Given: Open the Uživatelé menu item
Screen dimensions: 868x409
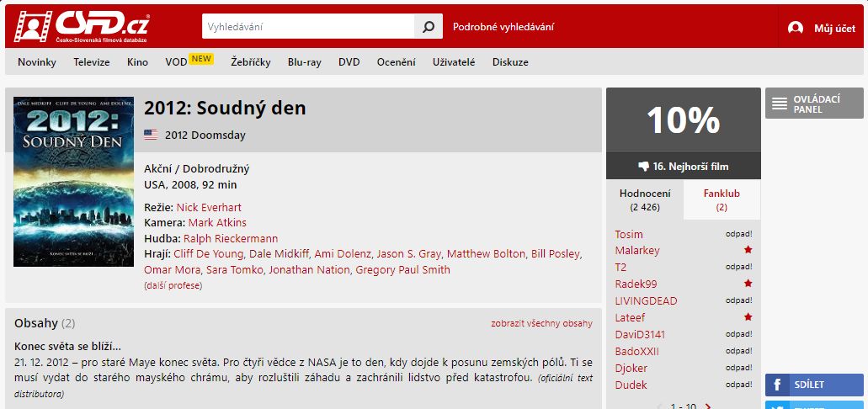Looking at the screenshot, I should 454,62.
